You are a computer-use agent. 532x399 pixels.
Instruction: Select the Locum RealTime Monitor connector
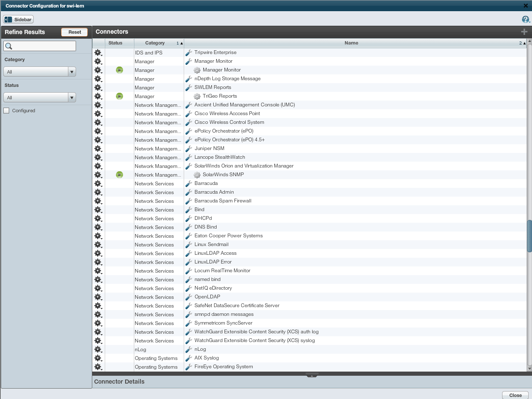(x=222, y=271)
